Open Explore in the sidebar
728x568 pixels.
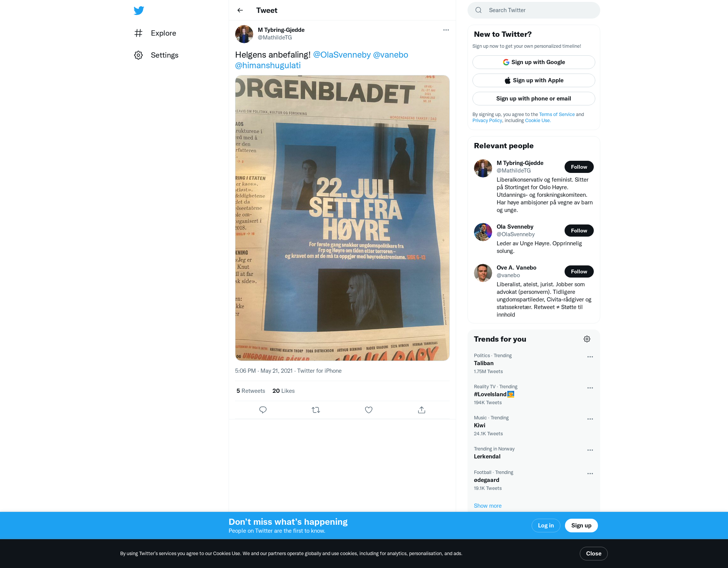[155, 33]
